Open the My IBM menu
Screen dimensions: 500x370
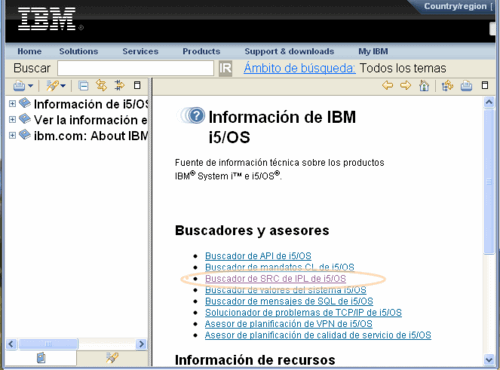coord(373,51)
